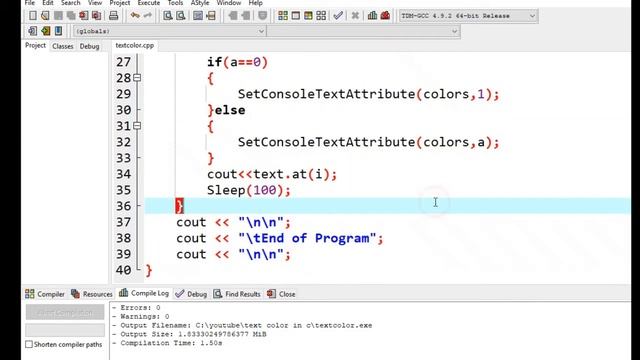Click the Replace toolbar icon
640x360 pixels.
click(x=180, y=16)
